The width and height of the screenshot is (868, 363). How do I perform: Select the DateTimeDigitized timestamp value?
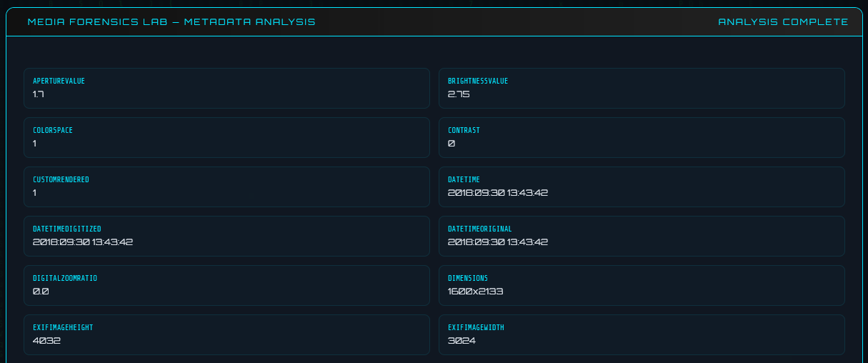[83, 242]
